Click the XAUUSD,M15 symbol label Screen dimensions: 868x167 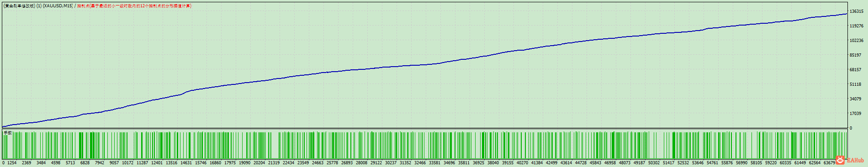pos(58,6)
